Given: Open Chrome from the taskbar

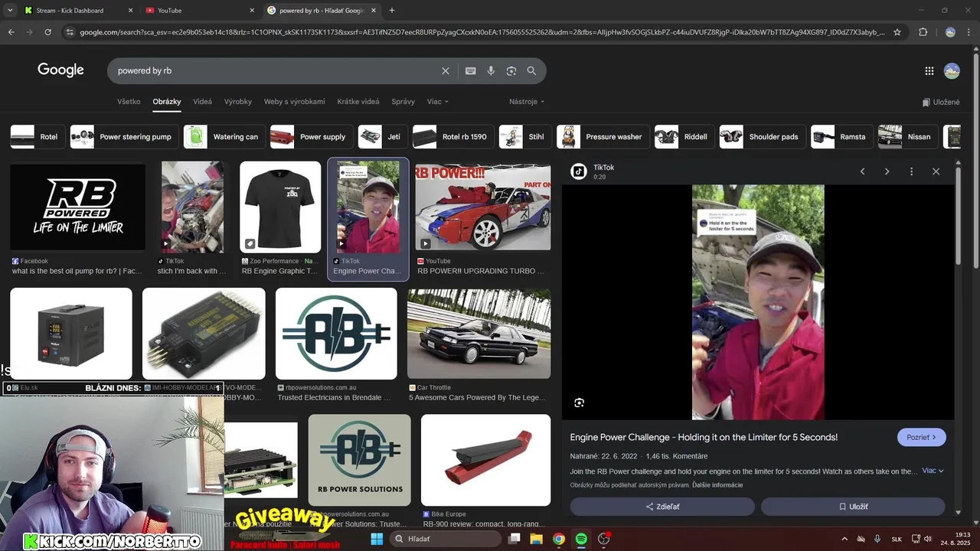Looking at the screenshot, I should click(559, 539).
